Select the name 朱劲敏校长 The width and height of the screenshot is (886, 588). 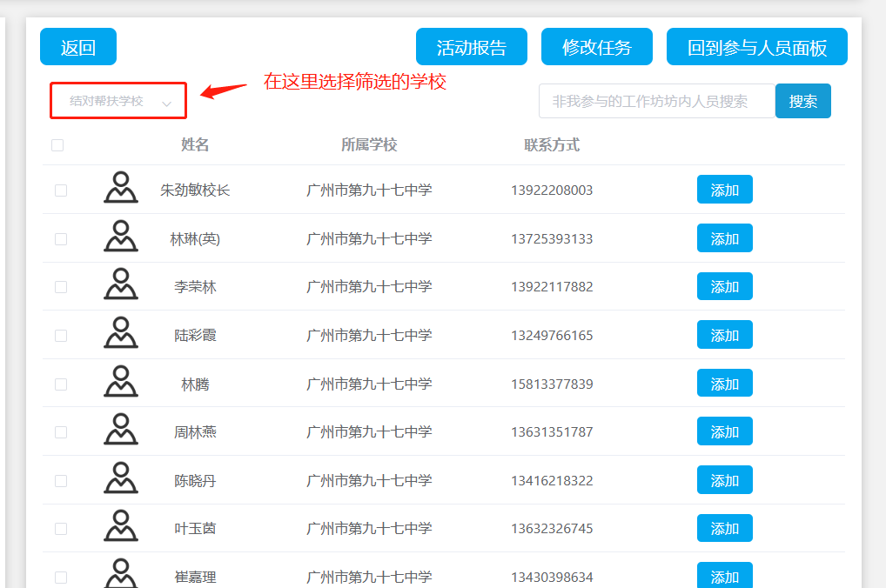[x=195, y=190]
